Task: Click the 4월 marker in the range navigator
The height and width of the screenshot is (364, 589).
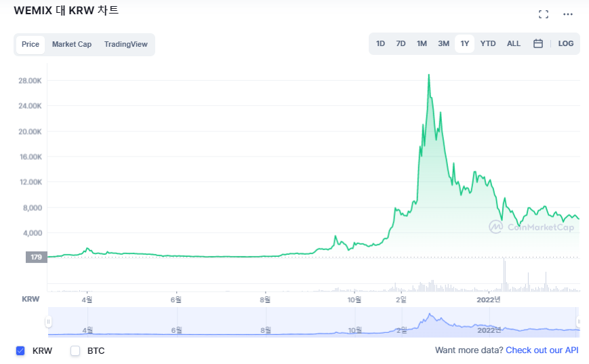Action: pos(87,330)
